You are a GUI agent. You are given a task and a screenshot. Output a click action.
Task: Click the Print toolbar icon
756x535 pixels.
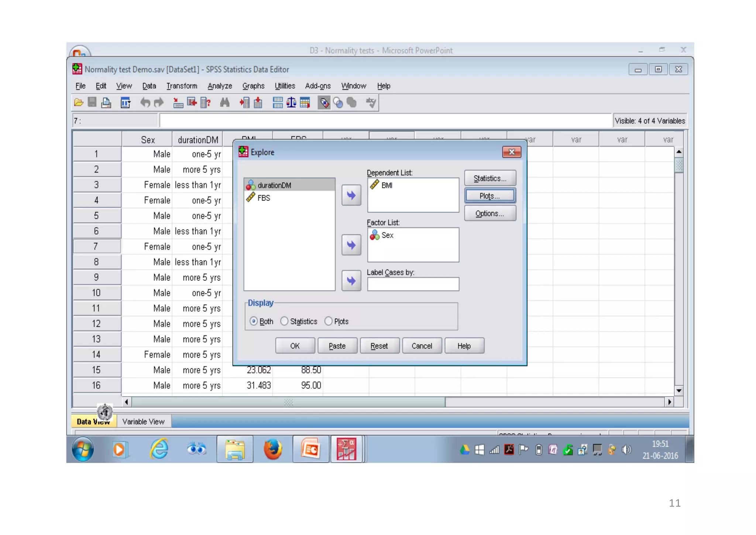pyautogui.click(x=106, y=103)
